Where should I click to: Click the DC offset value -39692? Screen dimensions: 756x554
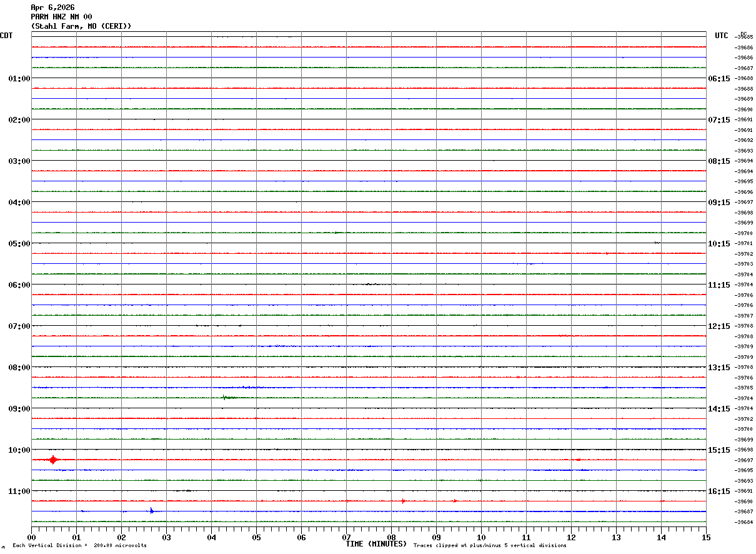(745, 140)
